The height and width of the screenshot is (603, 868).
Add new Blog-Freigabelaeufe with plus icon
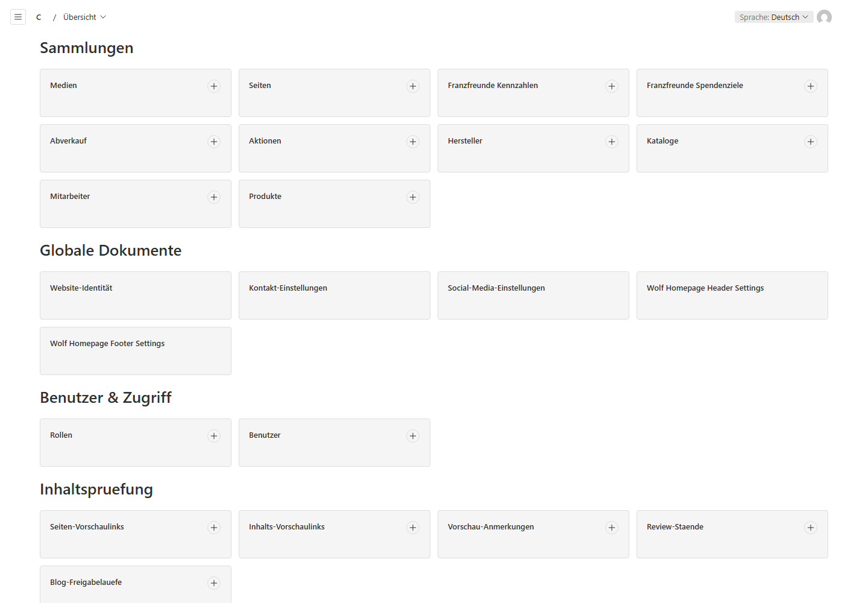coord(214,583)
